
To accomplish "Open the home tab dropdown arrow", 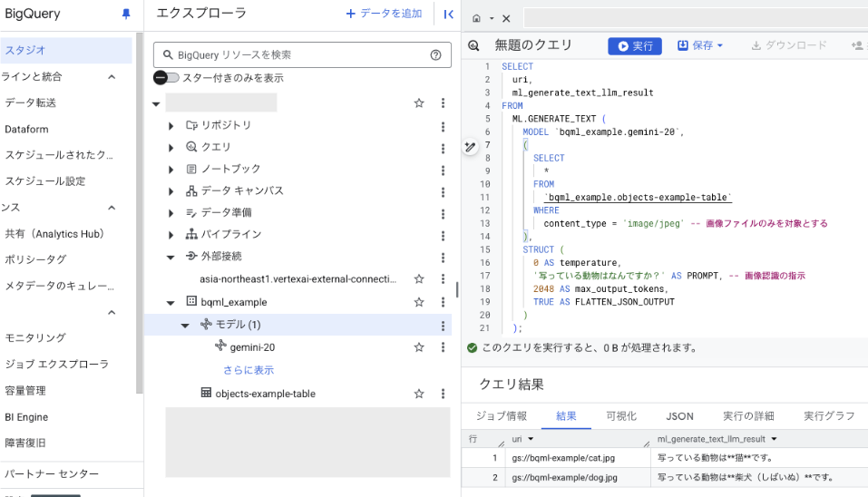I will point(492,19).
